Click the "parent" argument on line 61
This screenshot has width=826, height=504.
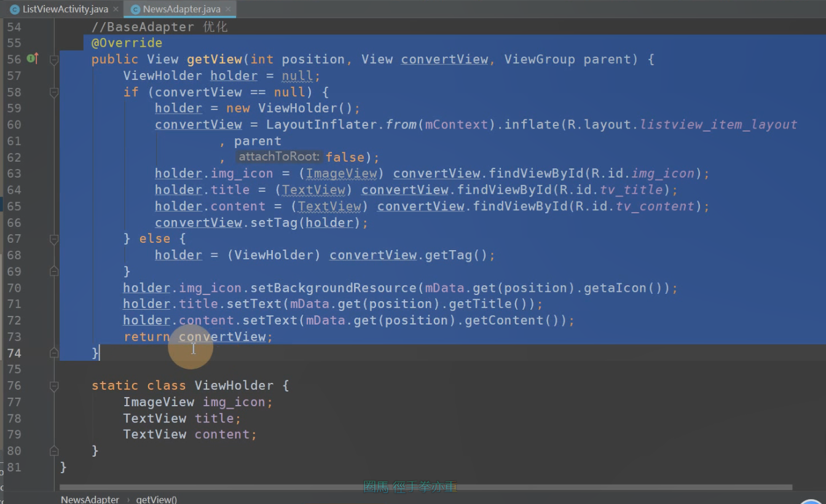(x=258, y=141)
